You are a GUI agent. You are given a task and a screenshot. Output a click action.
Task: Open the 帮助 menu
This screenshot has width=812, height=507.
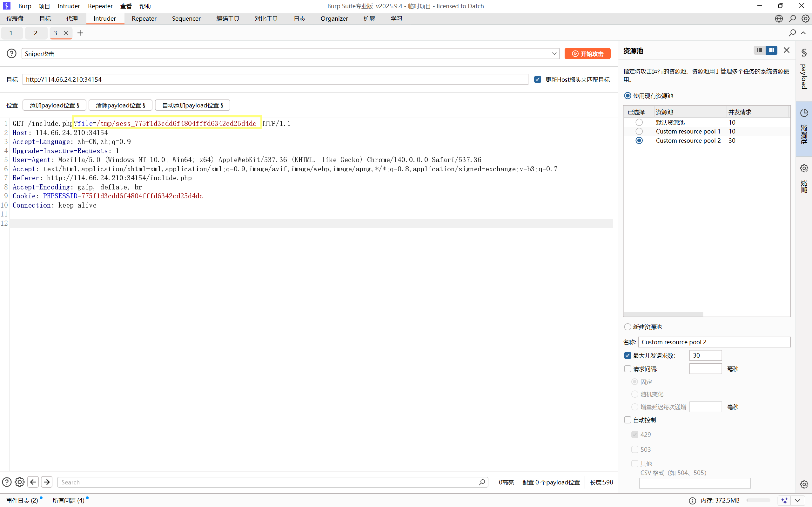point(145,6)
